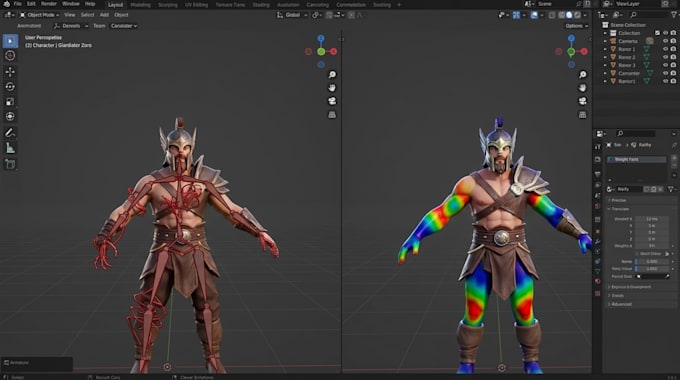Open the Add menu in viewport header
Screen dimensions: 680x380
[104, 15]
